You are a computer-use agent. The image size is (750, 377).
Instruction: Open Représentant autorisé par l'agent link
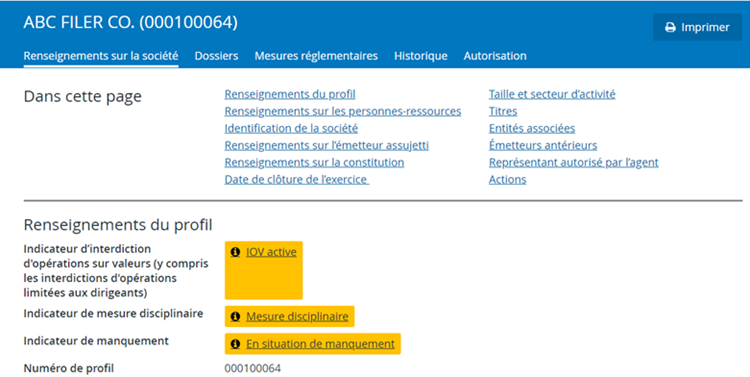(574, 163)
